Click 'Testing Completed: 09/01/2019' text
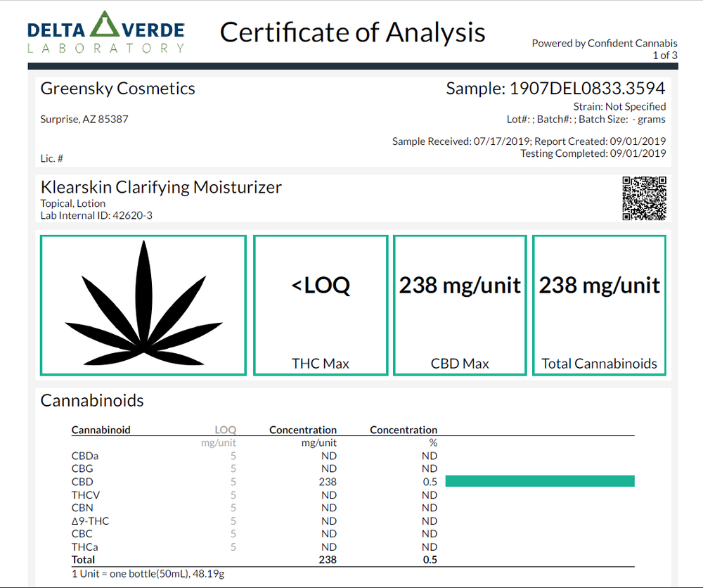Image resolution: width=703 pixels, height=588 pixels. coord(593,153)
